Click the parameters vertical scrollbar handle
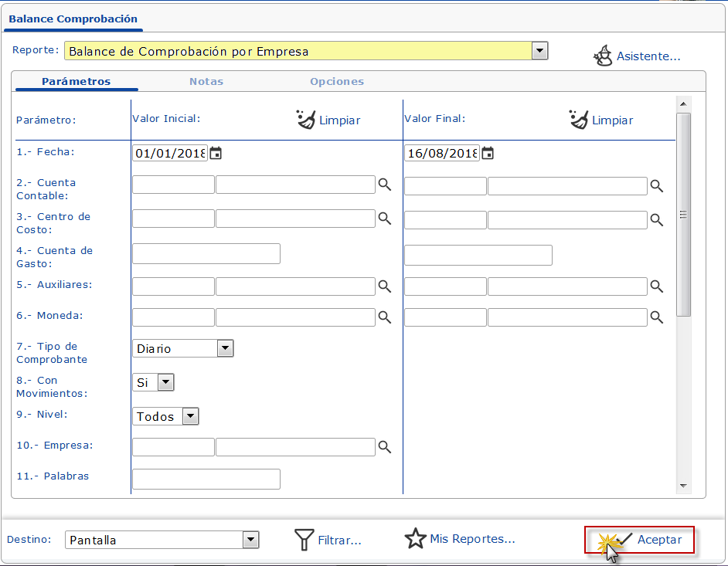This screenshot has height=566, width=728. 683,215
